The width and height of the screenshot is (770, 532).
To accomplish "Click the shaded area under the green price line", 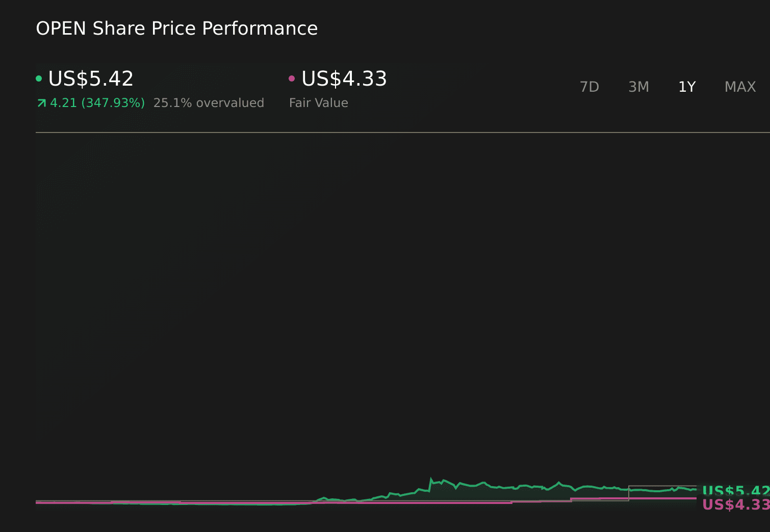I will (x=484, y=493).
